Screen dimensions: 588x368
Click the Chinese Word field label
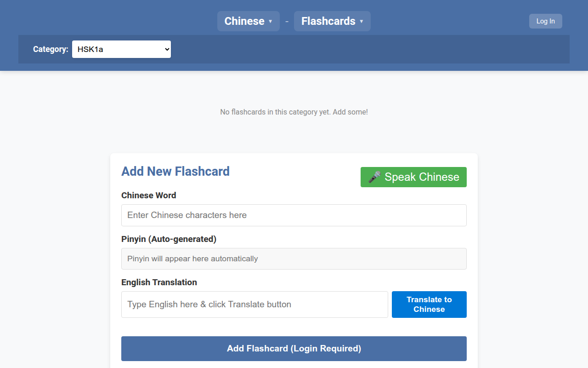[x=149, y=195]
